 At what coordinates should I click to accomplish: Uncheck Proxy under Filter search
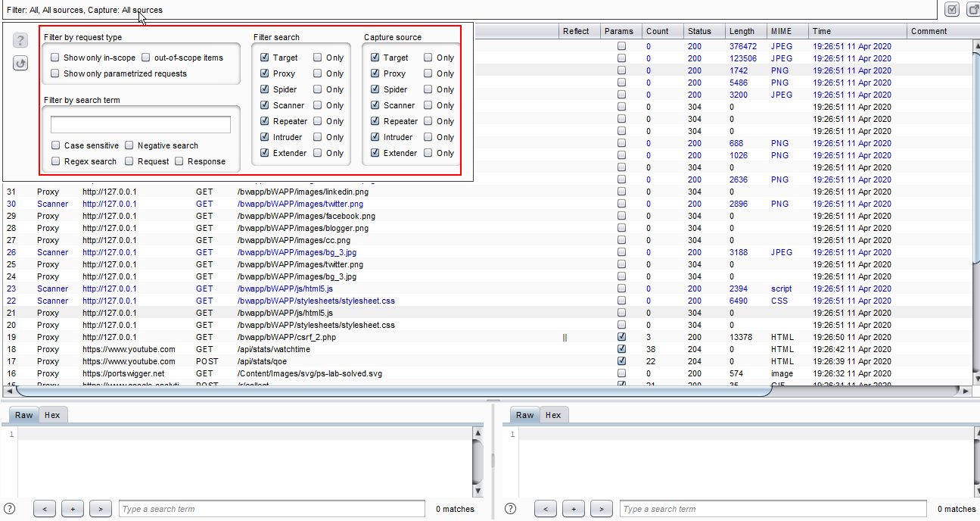(264, 73)
